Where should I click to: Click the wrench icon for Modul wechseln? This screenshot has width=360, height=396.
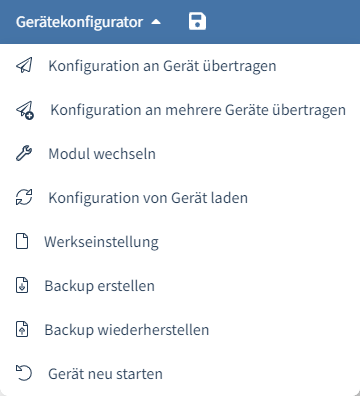click(x=24, y=153)
